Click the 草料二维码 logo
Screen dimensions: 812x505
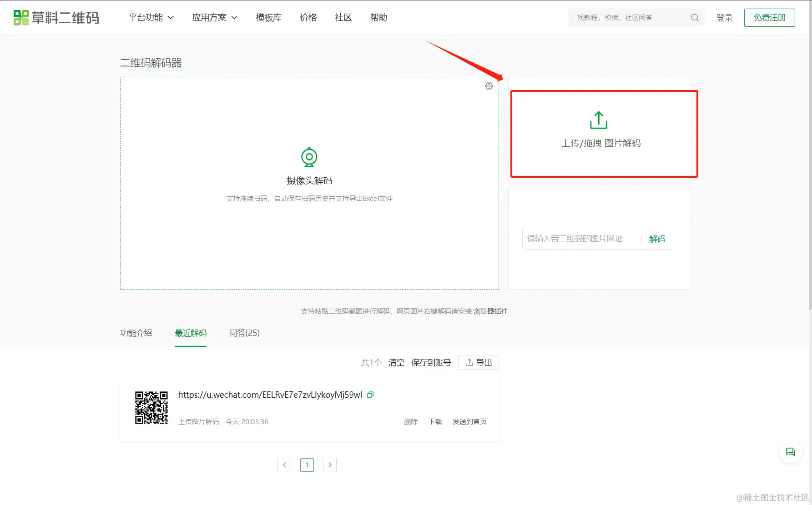click(56, 18)
